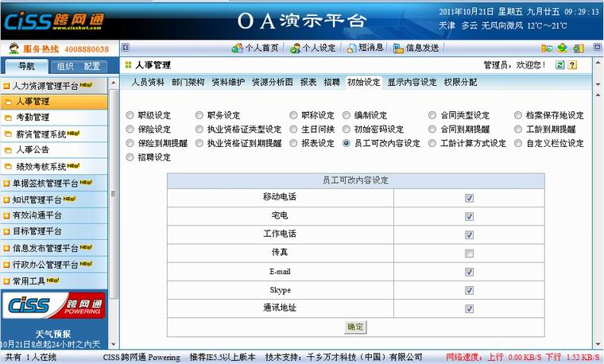Select the 职级设定 radio button
This screenshot has width=604, height=364.
[130, 116]
